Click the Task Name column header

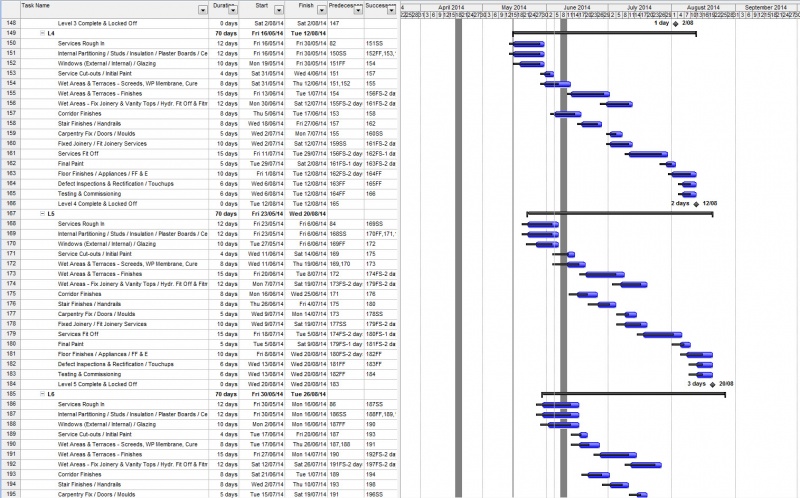[x=114, y=9]
